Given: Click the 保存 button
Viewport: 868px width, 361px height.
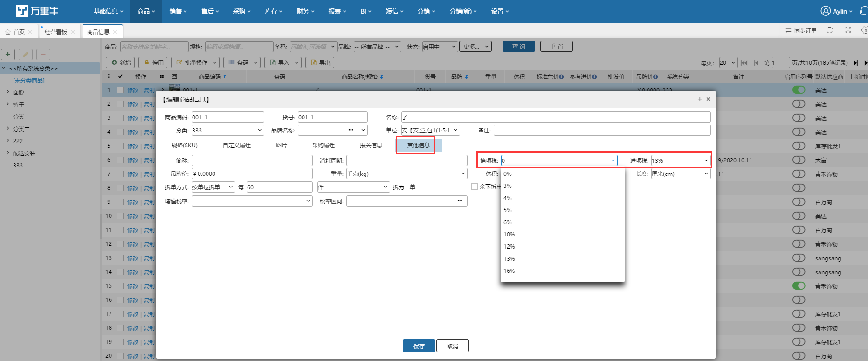Looking at the screenshot, I should [x=419, y=346].
